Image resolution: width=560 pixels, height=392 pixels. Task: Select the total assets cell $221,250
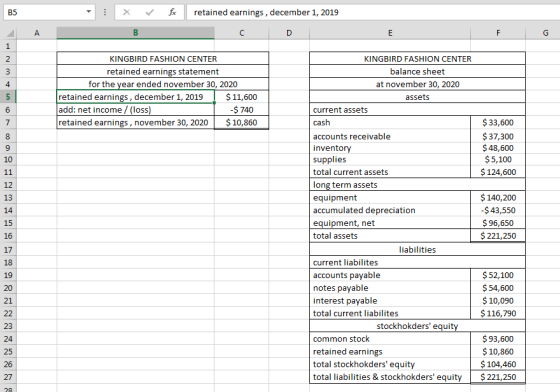pyautogui.click(x=498, y=236)
